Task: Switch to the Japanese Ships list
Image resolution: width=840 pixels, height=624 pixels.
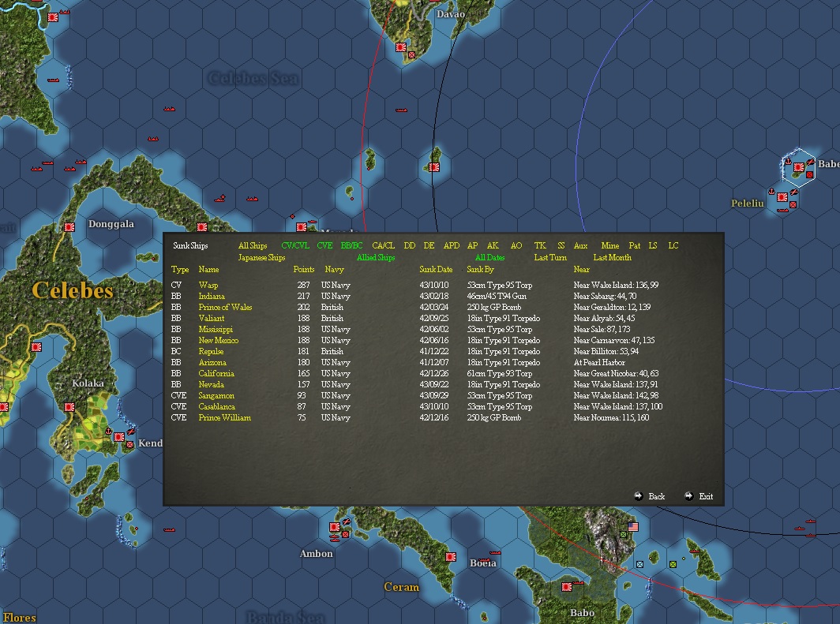Action: click(261, 257)
